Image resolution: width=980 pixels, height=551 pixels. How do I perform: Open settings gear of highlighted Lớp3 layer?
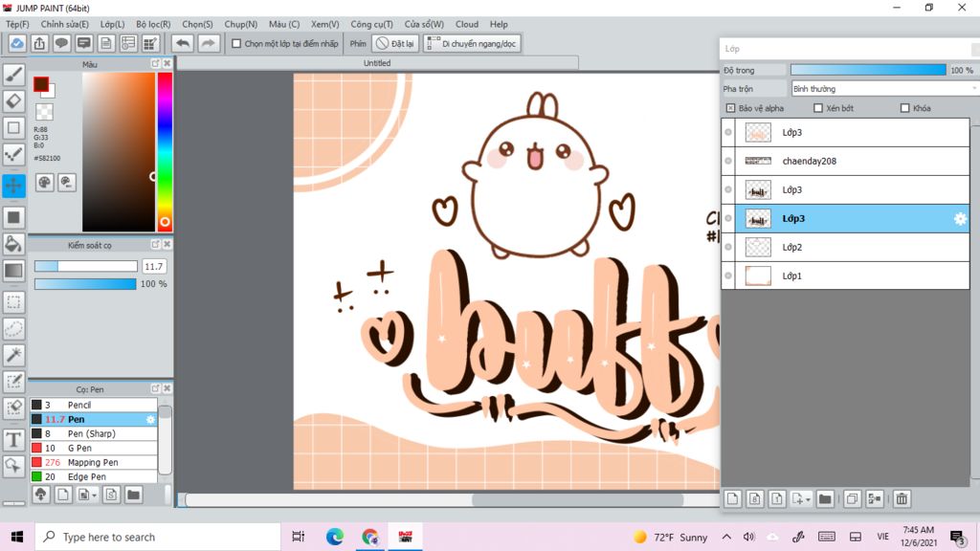[x=960, y=219]
